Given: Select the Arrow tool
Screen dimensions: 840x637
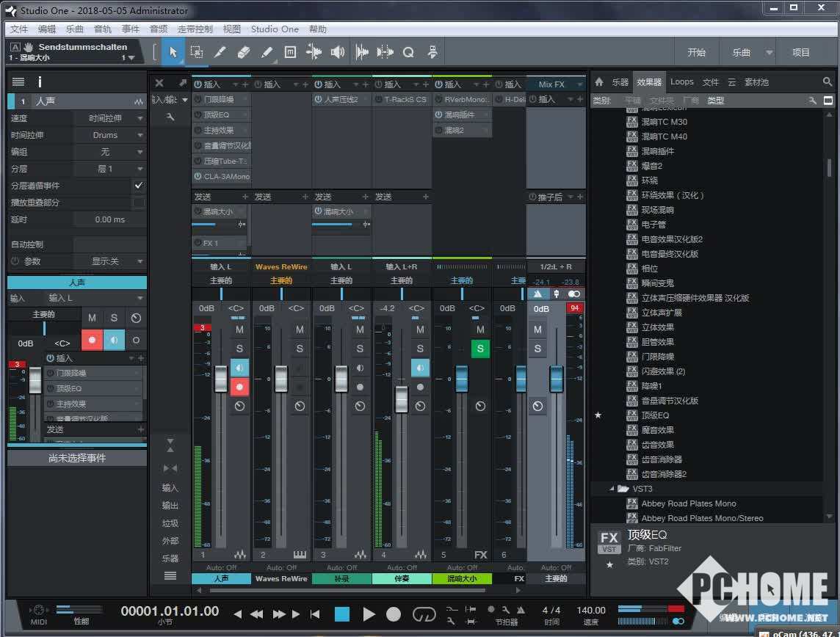Looking at the screenshot, I should click(x=173, y=52).
